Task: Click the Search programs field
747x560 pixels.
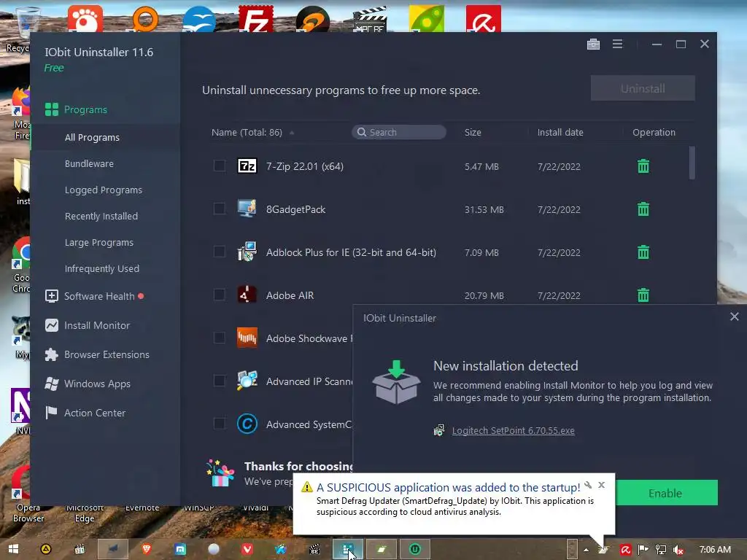Action: click(x=399, y=133)
